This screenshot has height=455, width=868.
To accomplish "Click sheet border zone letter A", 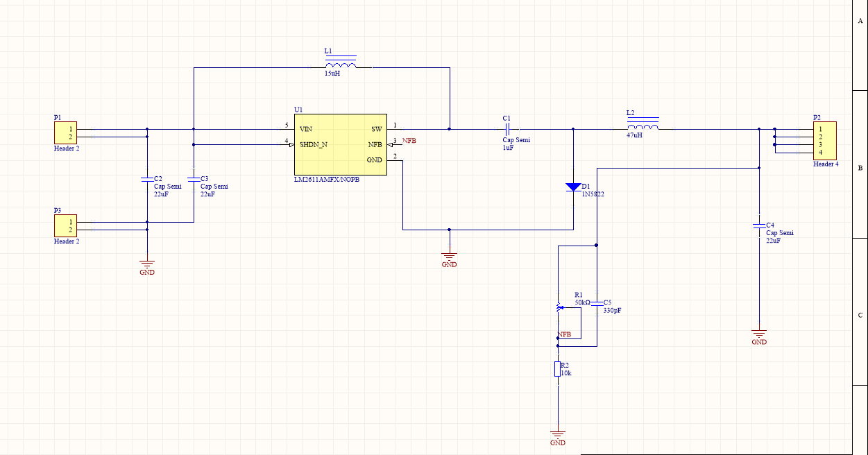I will [x=860, y=21].
